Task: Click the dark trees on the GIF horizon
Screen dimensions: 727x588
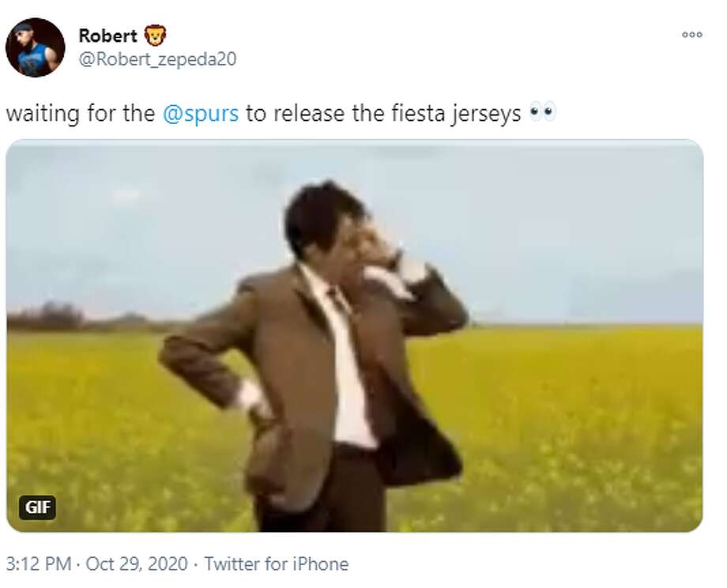Action: tap(47, 316)
